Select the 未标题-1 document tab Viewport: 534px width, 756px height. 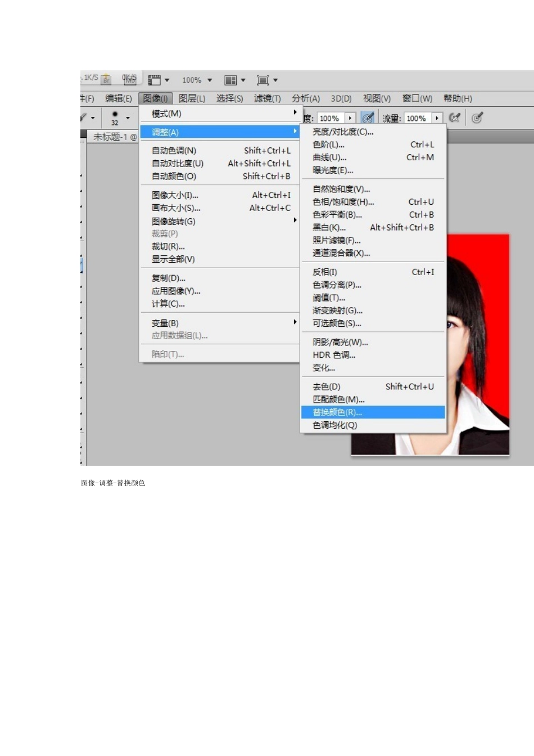[115, 137]
